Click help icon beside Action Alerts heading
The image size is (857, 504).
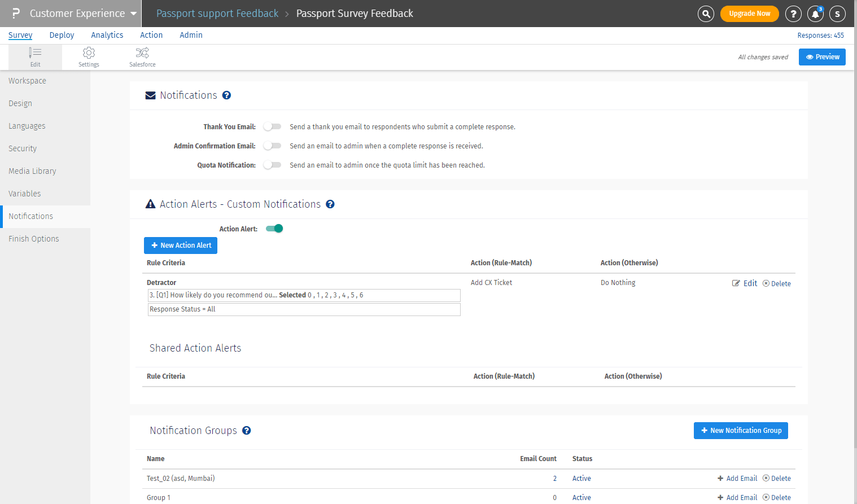[330, 204]
